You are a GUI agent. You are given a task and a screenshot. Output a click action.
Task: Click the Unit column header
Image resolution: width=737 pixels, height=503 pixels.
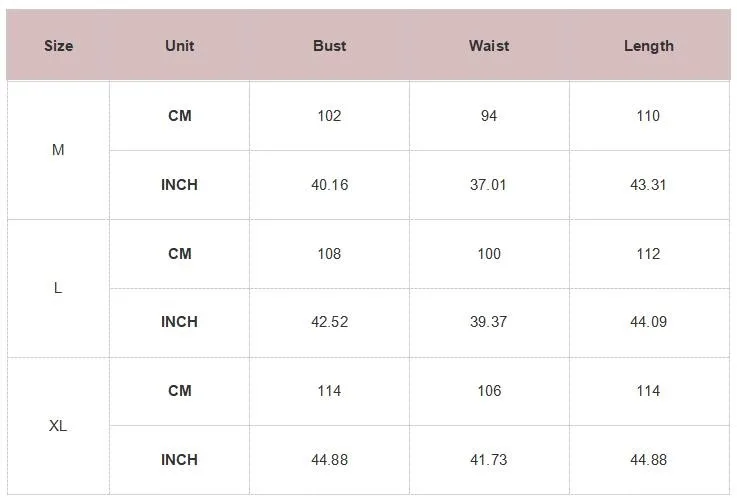180,46
